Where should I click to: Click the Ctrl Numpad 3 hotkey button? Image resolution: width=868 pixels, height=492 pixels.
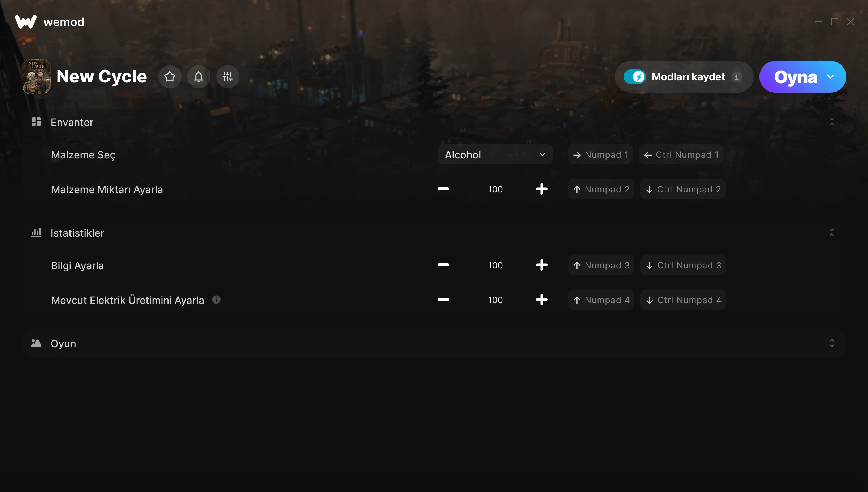point(683,265)
